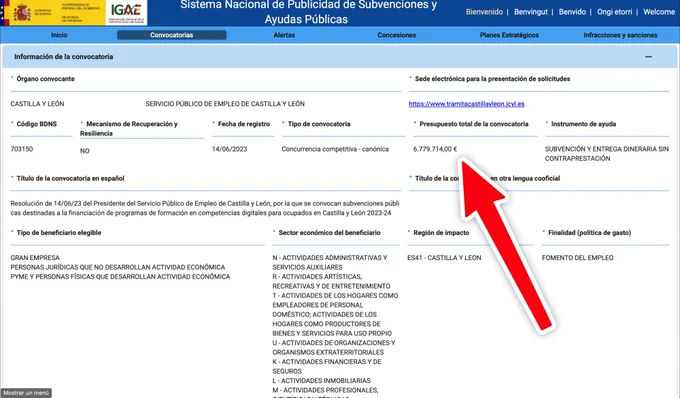The width and height of the screenshot is (680, 398).
Task: Click the convocatoria title Resolución de 14/06/23 text
Action: coord(205,208)
